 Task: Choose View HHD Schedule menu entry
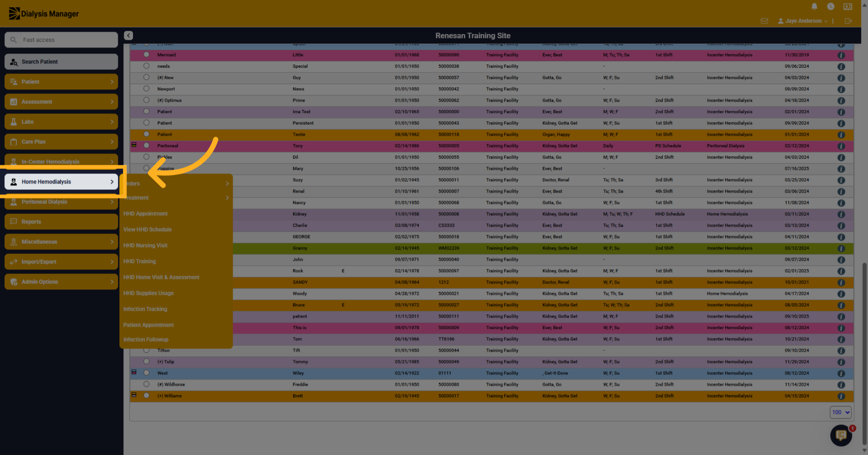148,229
